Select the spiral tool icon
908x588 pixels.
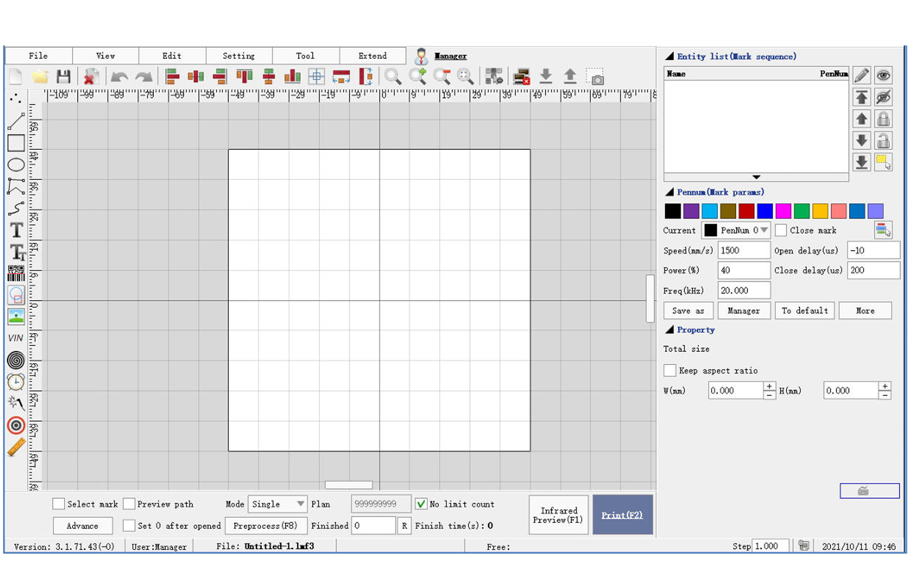[x=16, y=360]
